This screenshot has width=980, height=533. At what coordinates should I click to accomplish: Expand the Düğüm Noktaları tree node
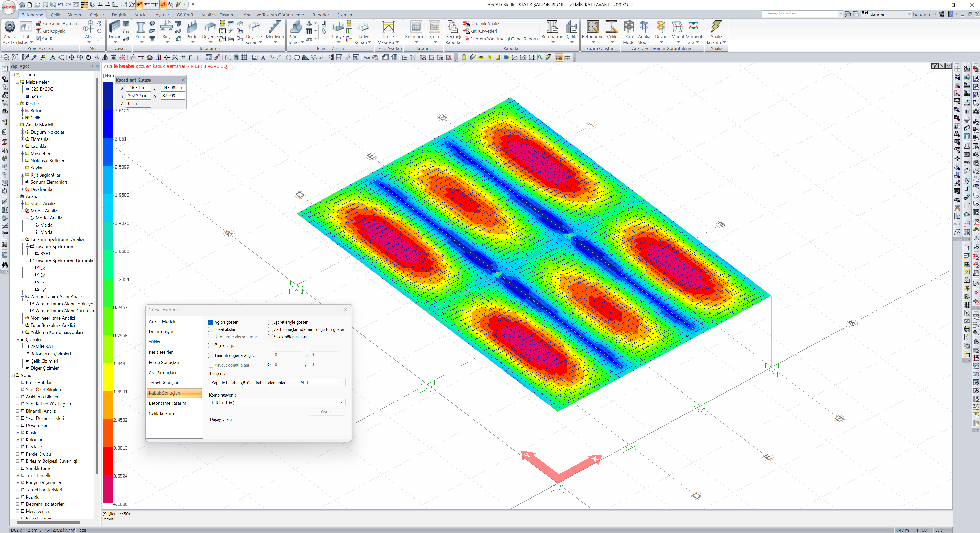click(22, 132)
